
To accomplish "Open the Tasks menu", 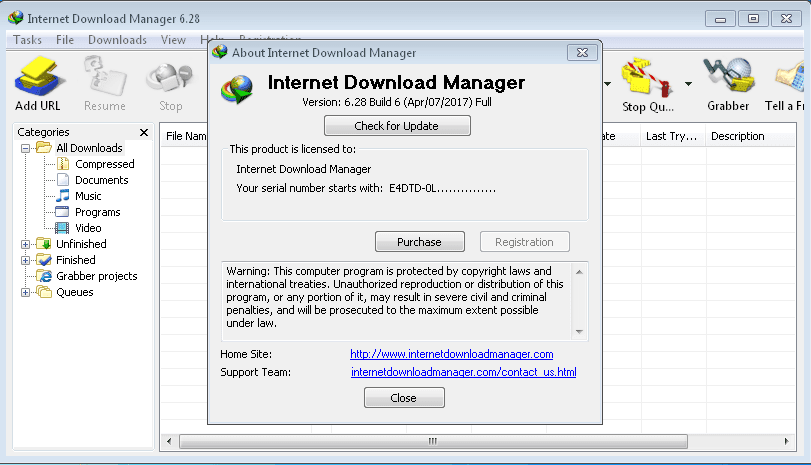I will (x=27, y=40).
